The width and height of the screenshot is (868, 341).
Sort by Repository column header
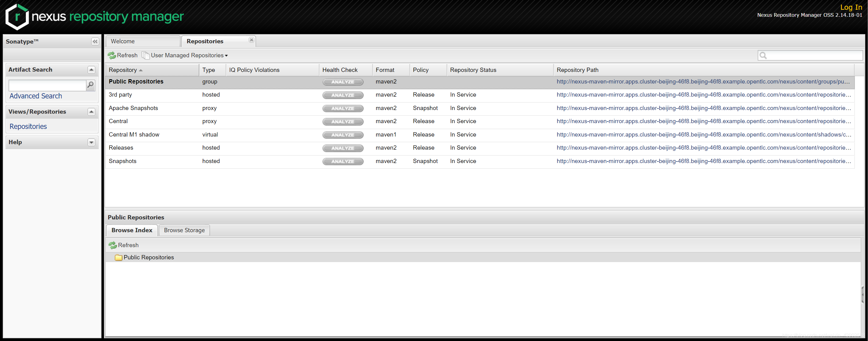[x=152, y=70]
